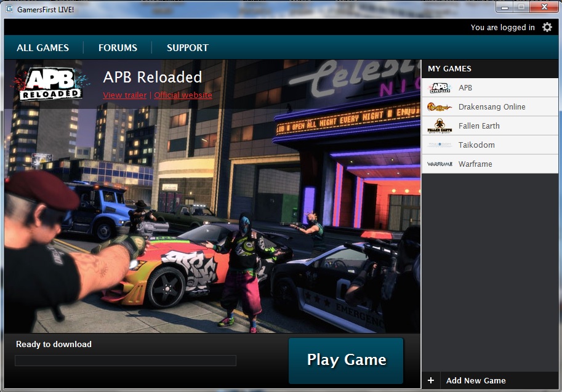Select Drakensang Online from My Games list
562x392 pixels.
pos(492,107)
